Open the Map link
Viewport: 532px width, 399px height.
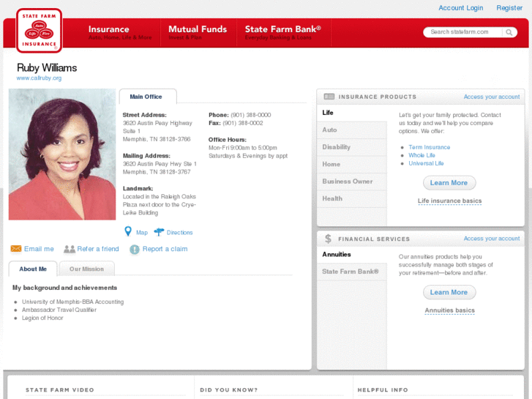coord(142,233)
